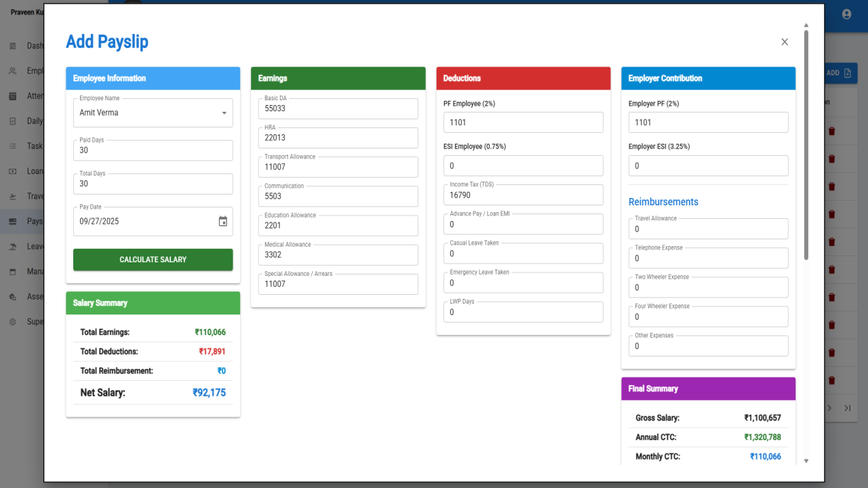Click Total Deductions value ₹17,891

click(212, 352)
